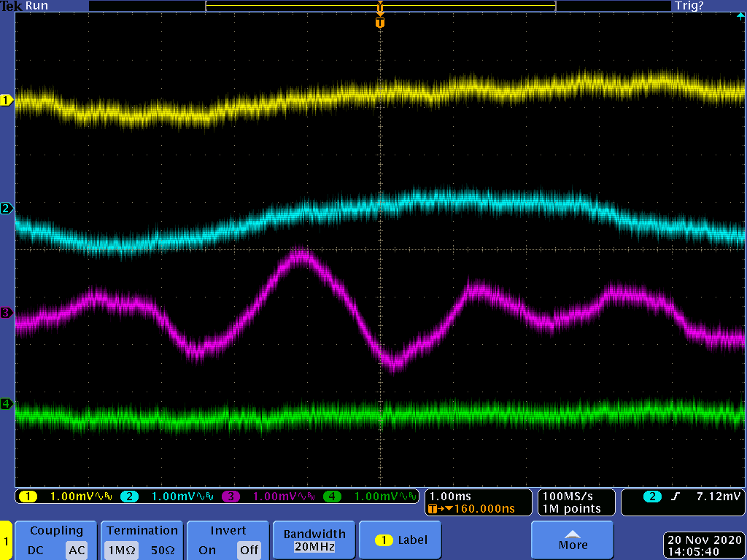This screenshot has height=560, width=747.
Task: Open the channel 1 Label menu
Action: tap(401, 540)
